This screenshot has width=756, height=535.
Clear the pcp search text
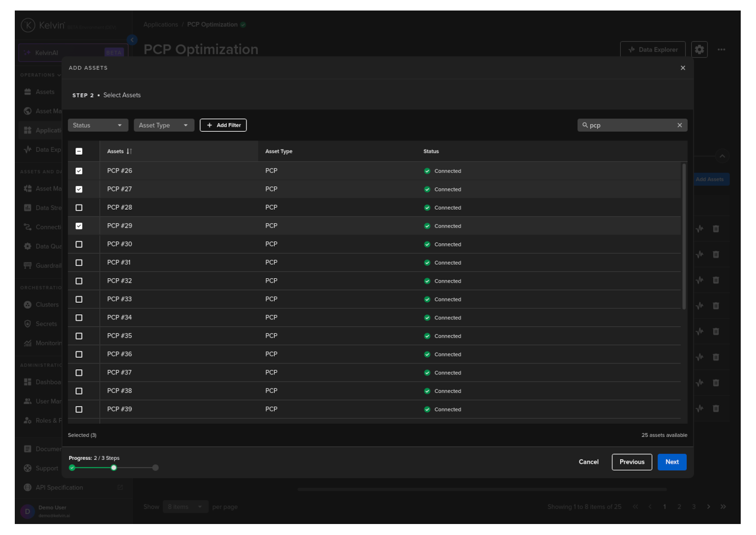pos(679,125)
